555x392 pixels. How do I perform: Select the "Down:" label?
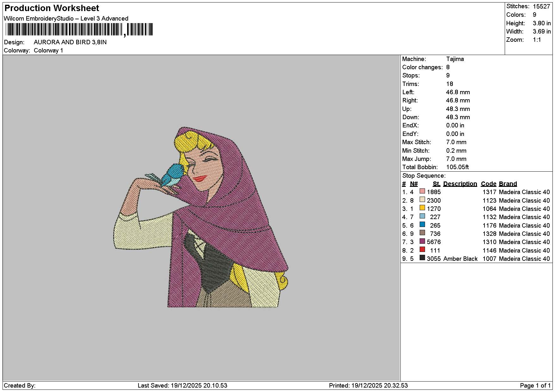tap(411, 117)
